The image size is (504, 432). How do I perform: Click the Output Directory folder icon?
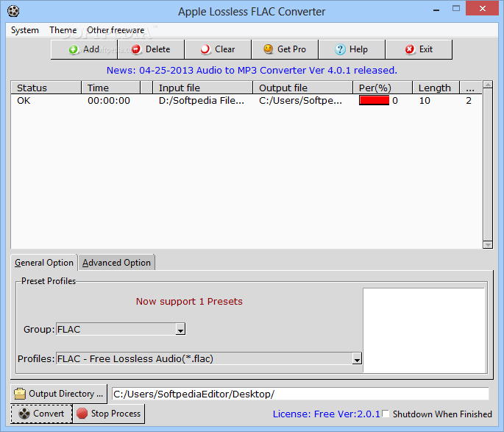[x=20, y=394]
